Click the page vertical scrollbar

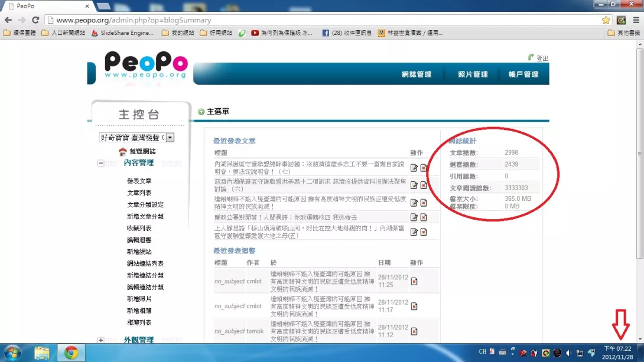click(640, 154)
